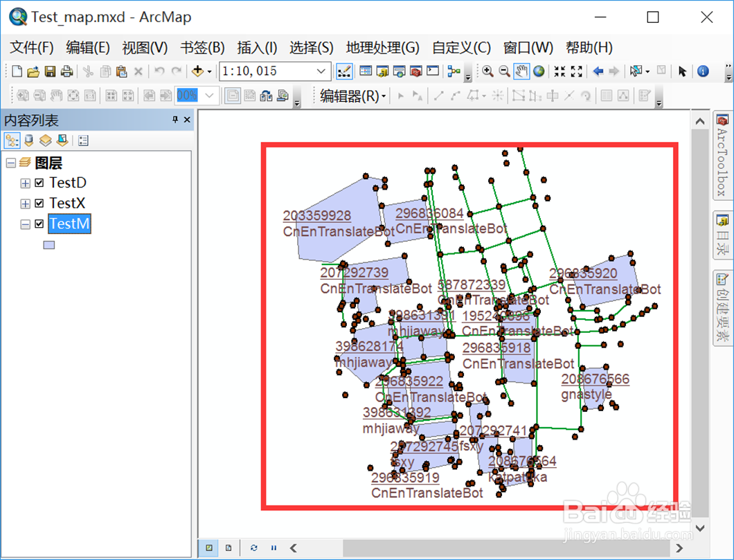The image size is (734, 560).
Task: Collapse the 图层 data frame
Action: tap(11, 163)
